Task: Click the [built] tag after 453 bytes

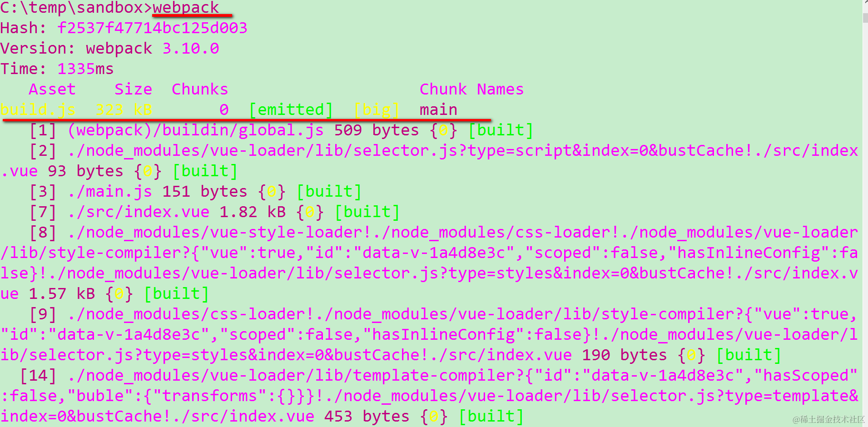Action: click(x=491, y=417)
